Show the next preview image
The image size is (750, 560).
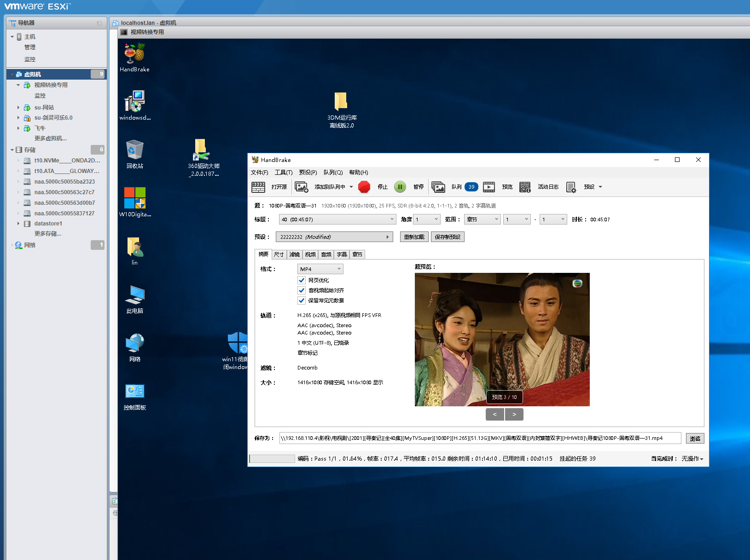tap(514, 415)
